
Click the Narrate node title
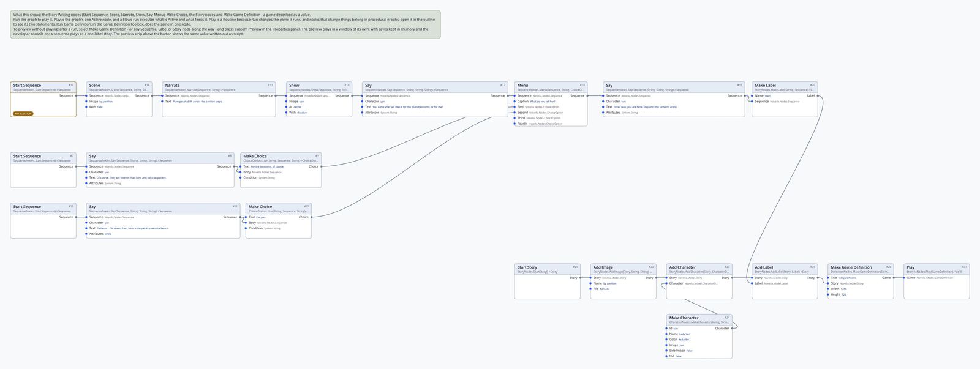(172, 86)
